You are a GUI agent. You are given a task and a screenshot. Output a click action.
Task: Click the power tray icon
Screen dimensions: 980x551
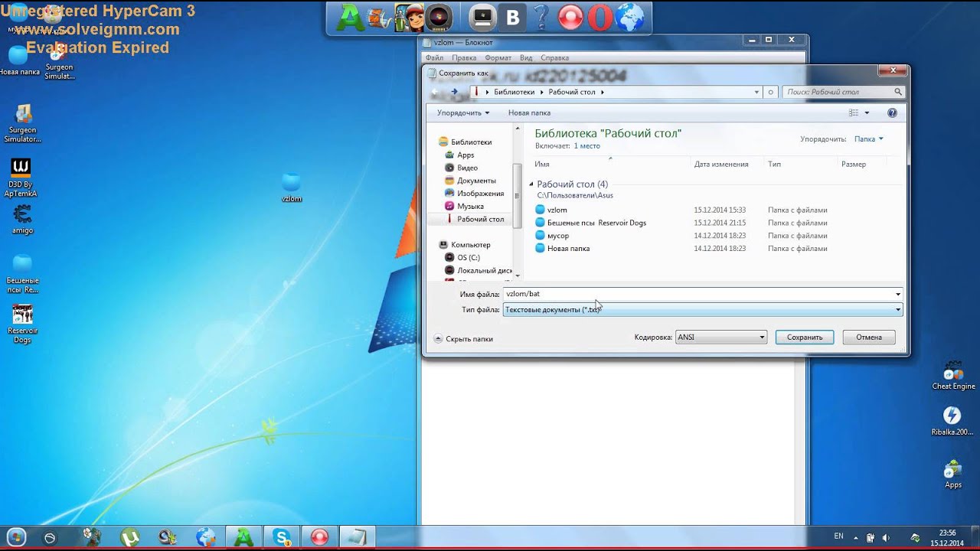point(871,537)
